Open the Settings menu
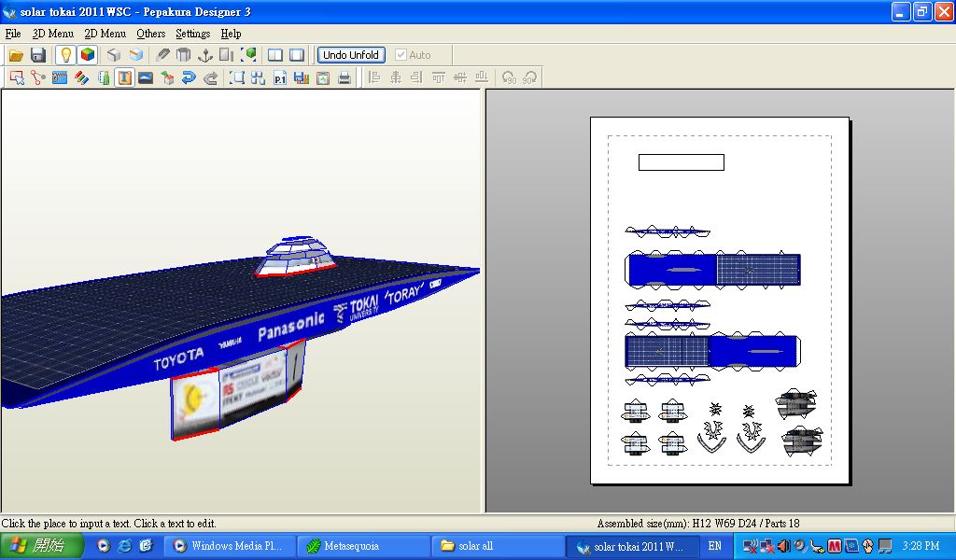The width and height of the screenshot is (956, 560). [193, 34]
